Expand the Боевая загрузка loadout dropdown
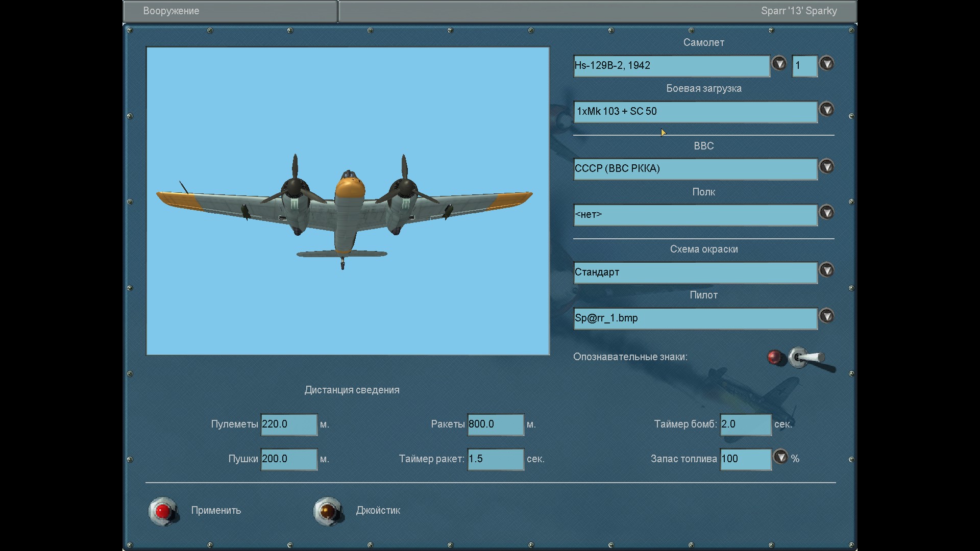980x551 pixels. click(x=826, y=110)
